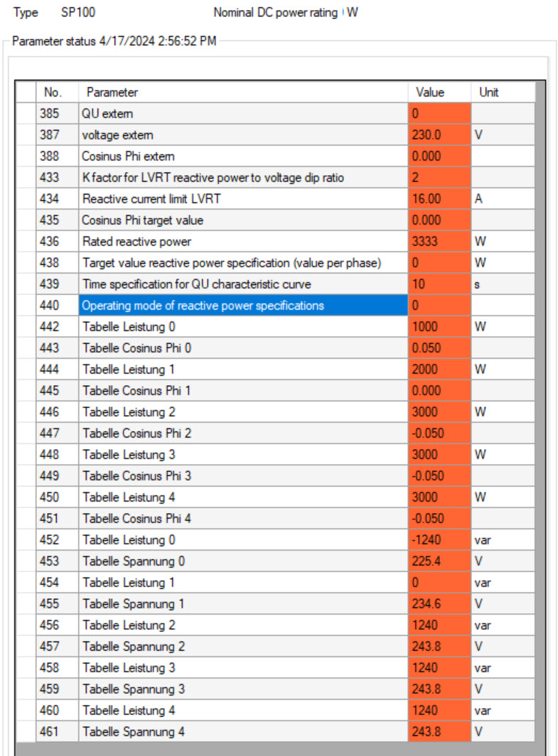Select the -1240 var value of parameter 452
Screen dimensions: 558x756
(439, 540)
